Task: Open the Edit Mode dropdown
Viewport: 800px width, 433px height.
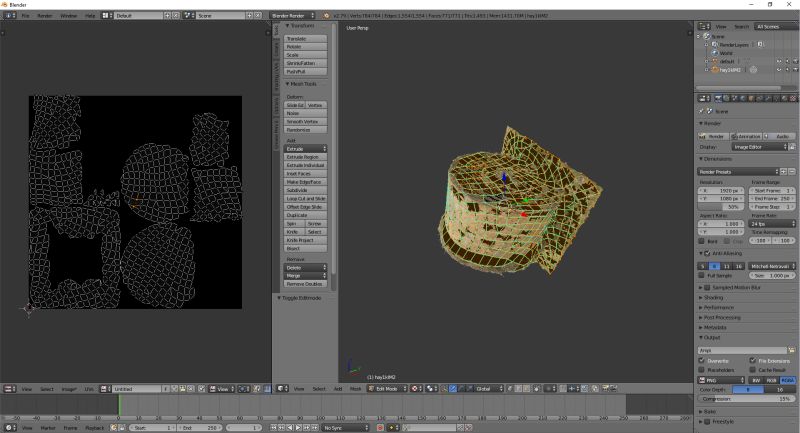Action: (387, 389)
